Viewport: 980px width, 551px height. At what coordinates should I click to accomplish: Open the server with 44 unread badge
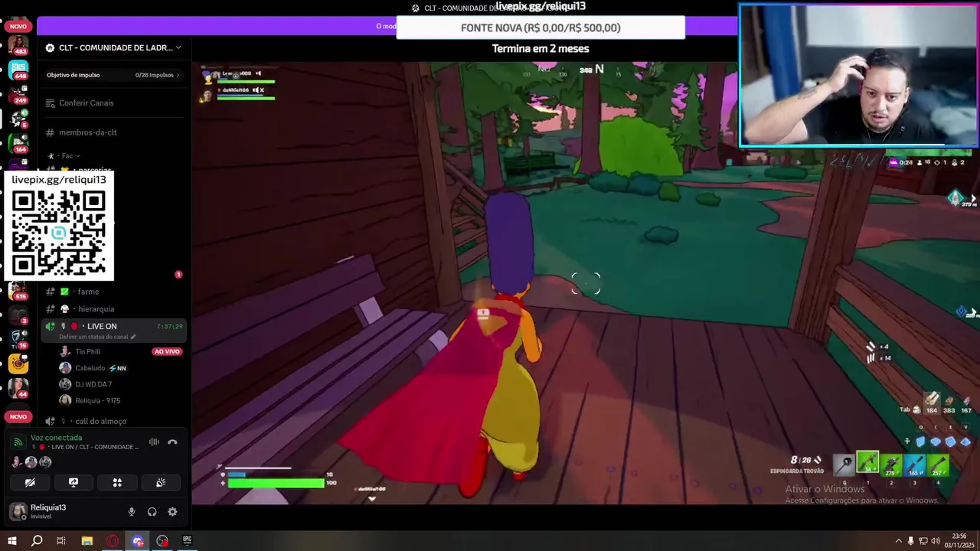tap(18, 387)
